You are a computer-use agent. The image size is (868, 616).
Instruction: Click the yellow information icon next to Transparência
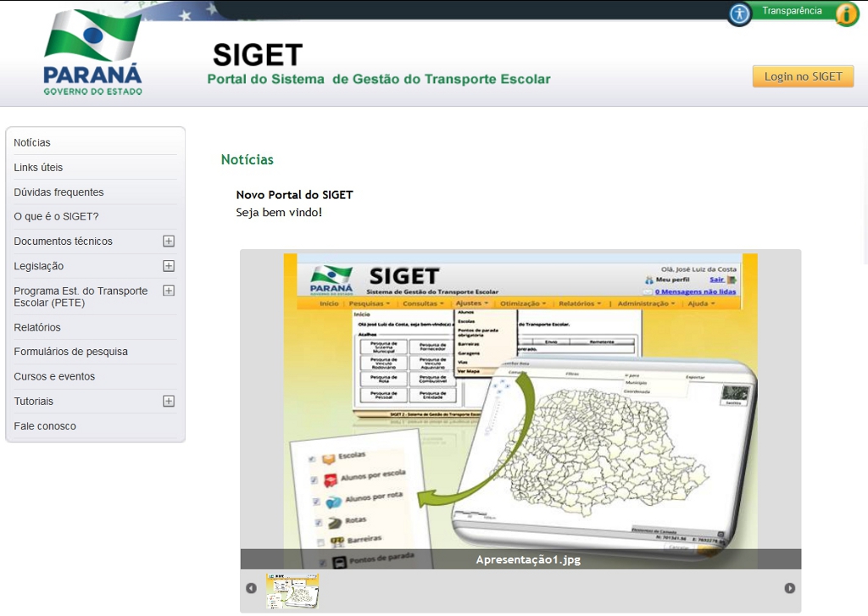pyautogui.click(x=847, y=14)
